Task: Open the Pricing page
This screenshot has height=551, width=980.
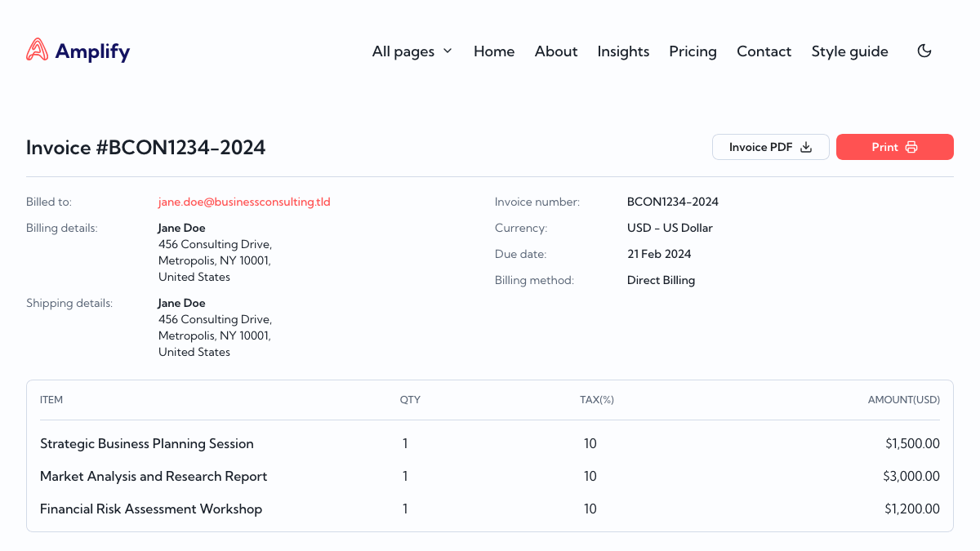Action: click(693, 51)
